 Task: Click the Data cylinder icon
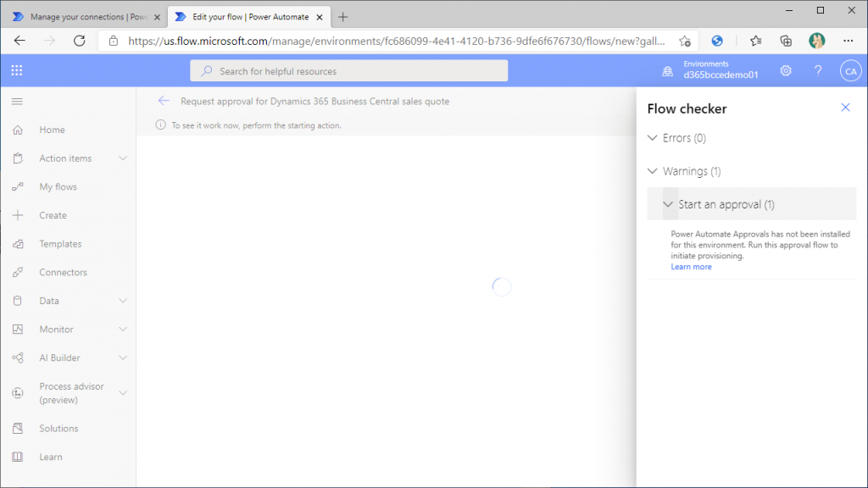tap(18, 301)
